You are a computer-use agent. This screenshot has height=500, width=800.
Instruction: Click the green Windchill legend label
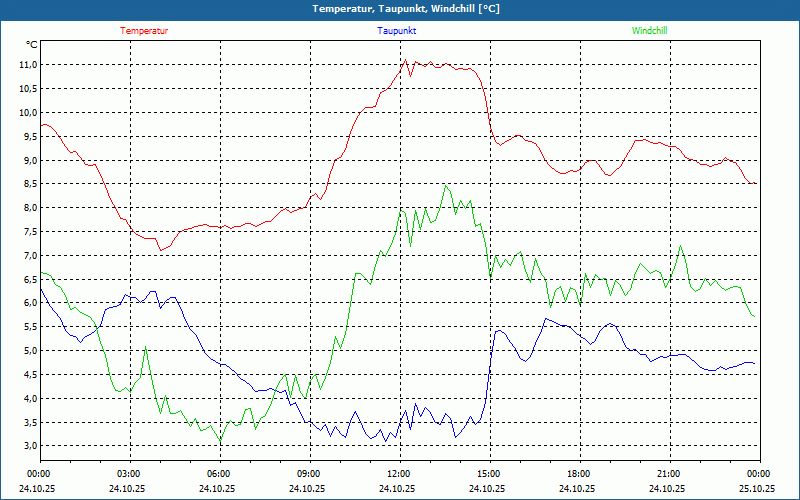649,30
